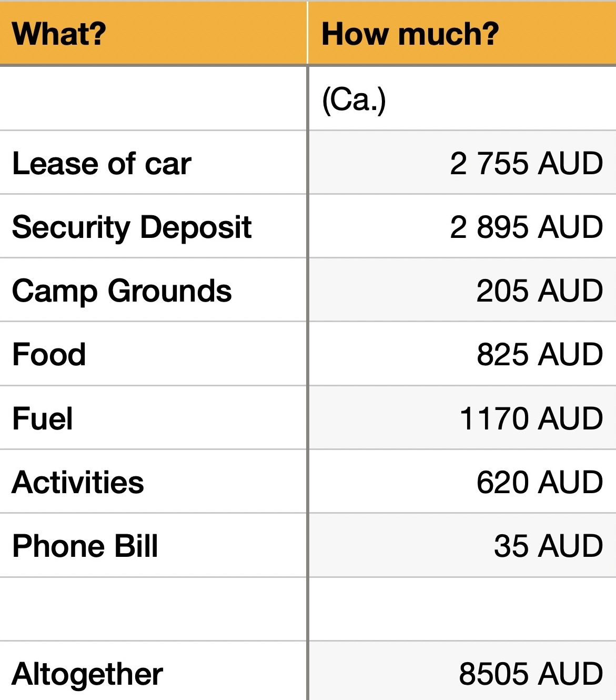Click the "(Ca.)" cell
The image size is (616, 700).
[354, 99]
